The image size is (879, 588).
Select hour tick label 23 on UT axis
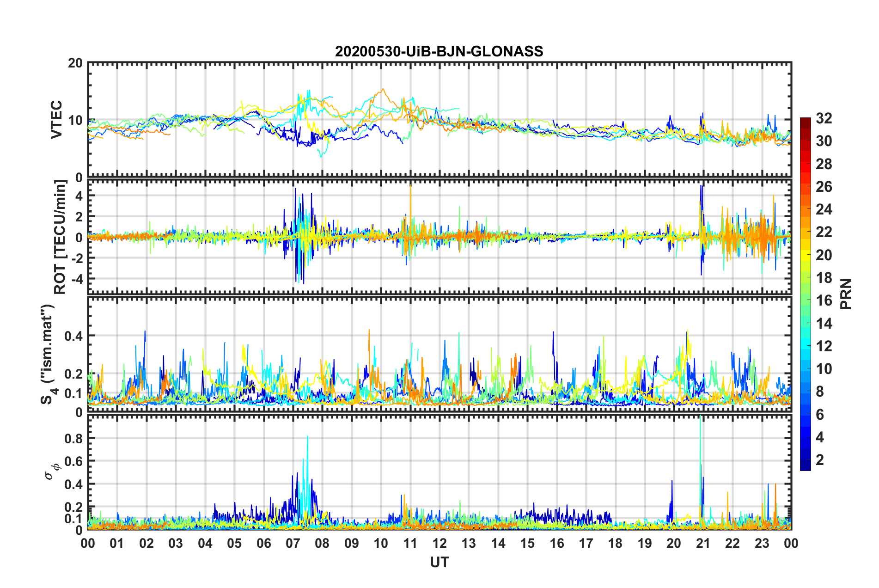[762, 543]
